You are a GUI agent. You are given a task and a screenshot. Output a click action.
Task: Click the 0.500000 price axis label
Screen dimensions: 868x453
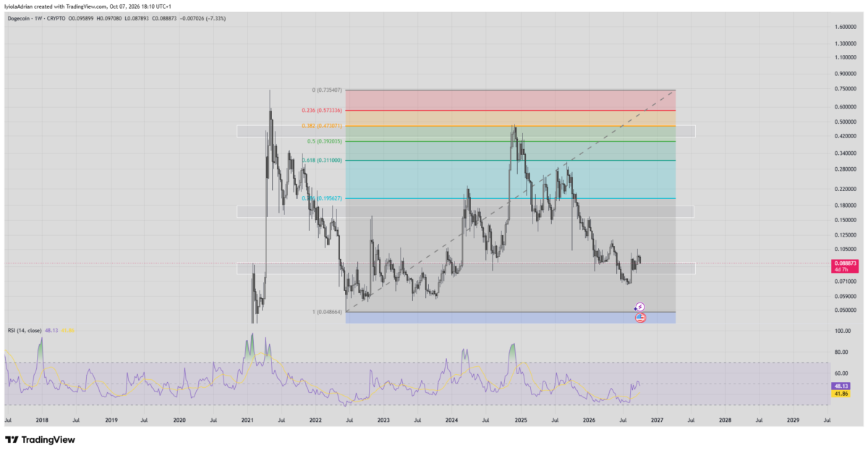(x=846, y=122)
